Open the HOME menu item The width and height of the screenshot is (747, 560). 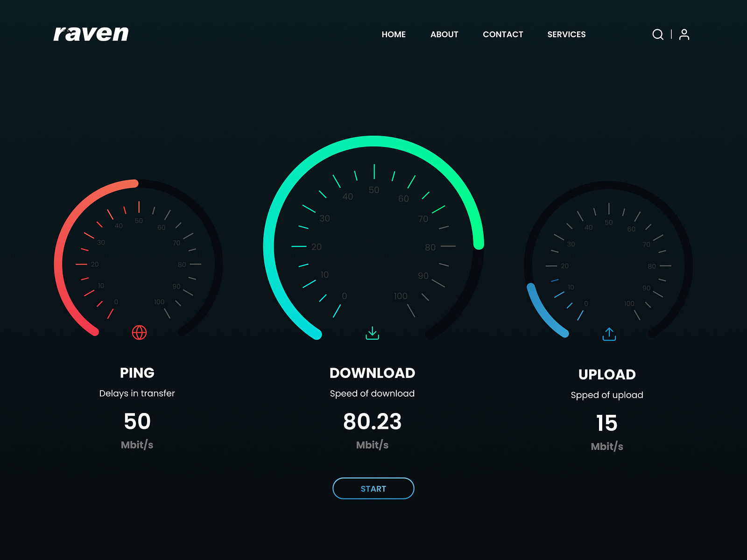pos(394,34)
